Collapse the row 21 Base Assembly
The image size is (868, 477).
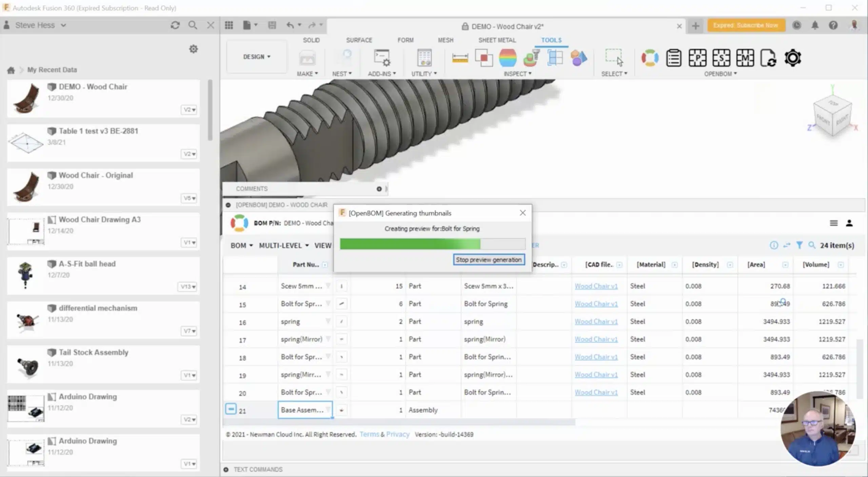231,409
